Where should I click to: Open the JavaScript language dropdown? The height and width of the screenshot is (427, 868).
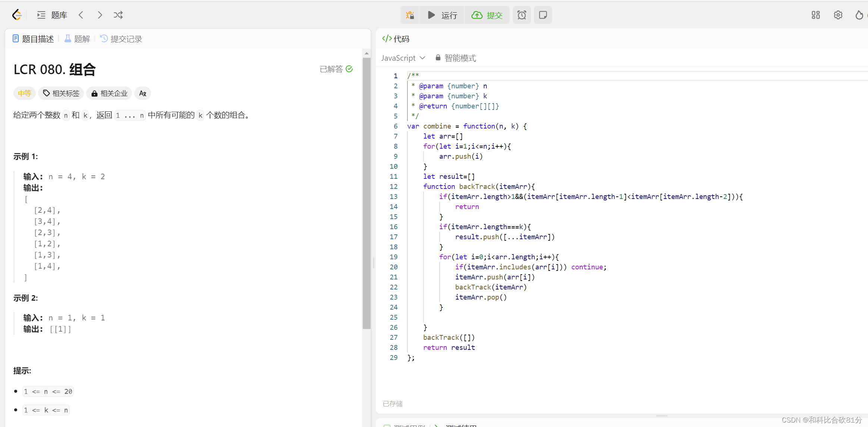tap(403, 58)
